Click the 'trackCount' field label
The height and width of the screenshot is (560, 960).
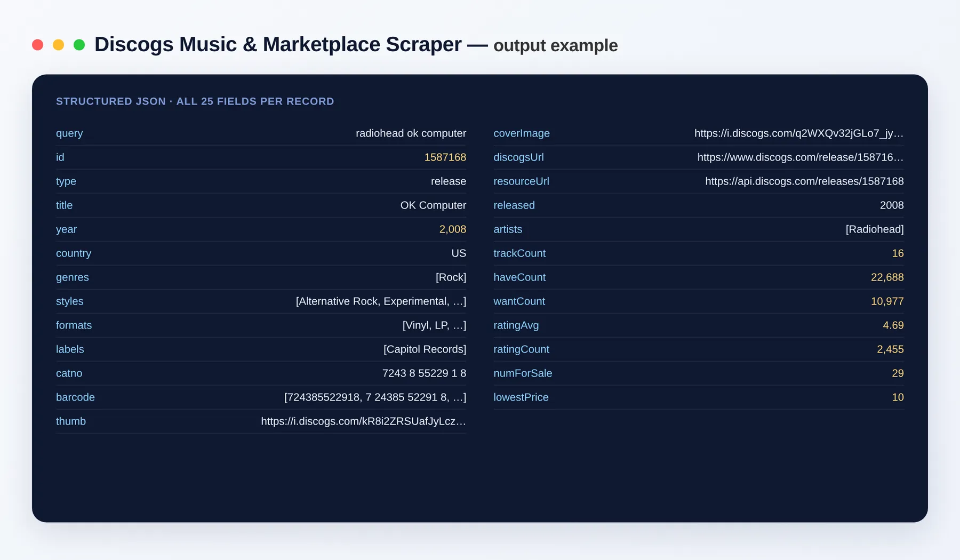coord(519,253)
